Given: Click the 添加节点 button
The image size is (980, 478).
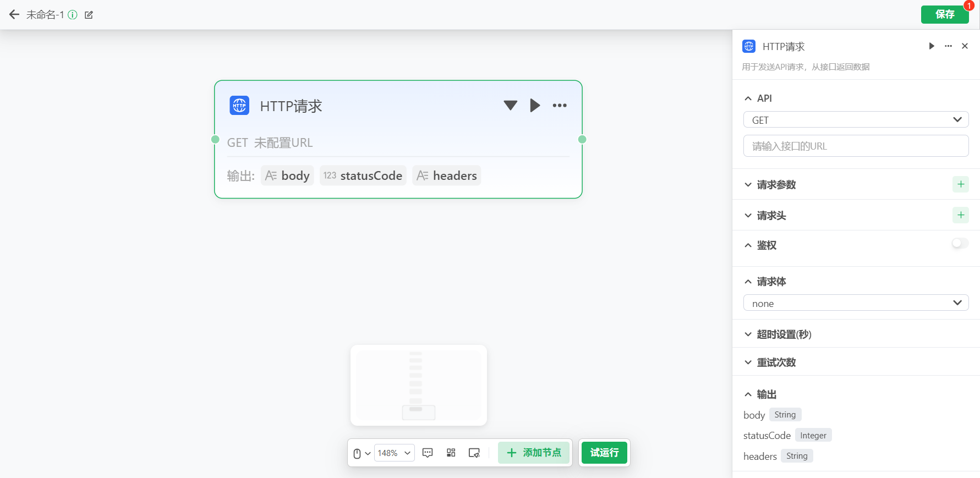Looking at the screenshot, I should click(534, 453).
